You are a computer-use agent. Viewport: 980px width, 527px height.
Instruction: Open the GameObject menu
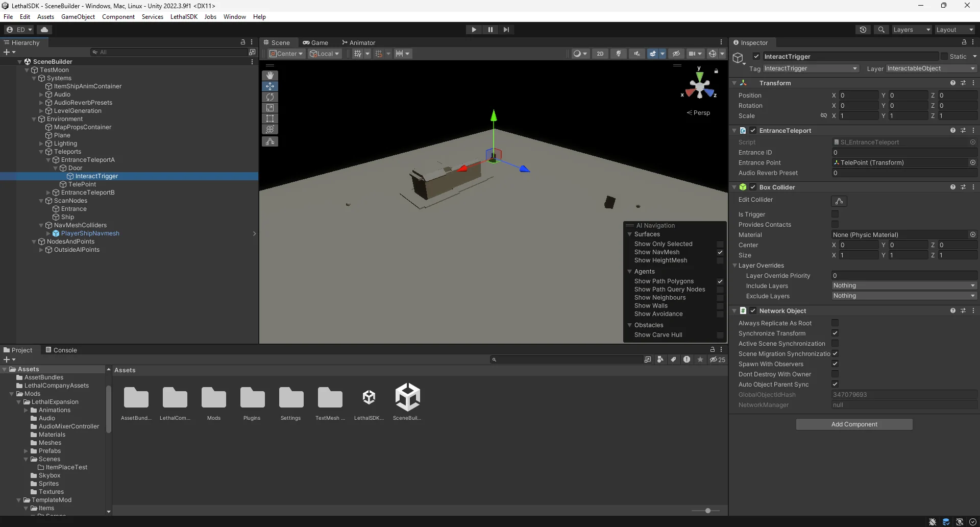78,17
